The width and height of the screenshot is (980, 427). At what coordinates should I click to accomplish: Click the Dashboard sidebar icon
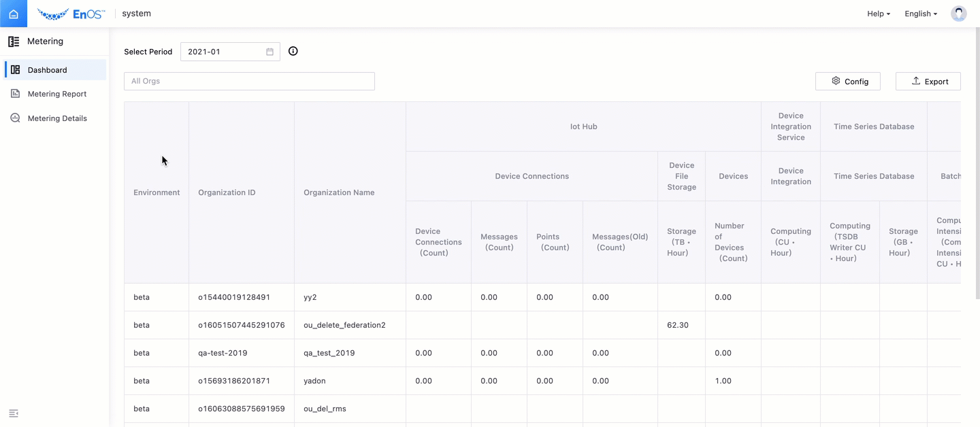pos(15,69)
